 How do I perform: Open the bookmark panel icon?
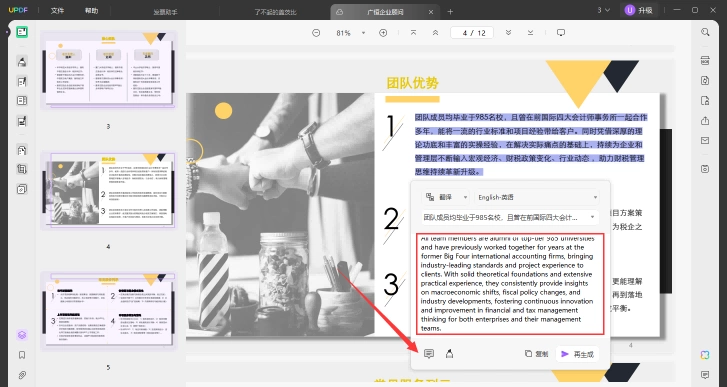[x=22, y=355]
